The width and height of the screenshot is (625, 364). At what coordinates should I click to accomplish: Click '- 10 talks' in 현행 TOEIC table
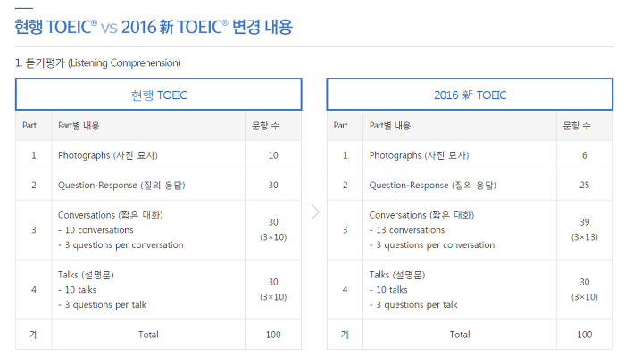click(x=78, y=290)
